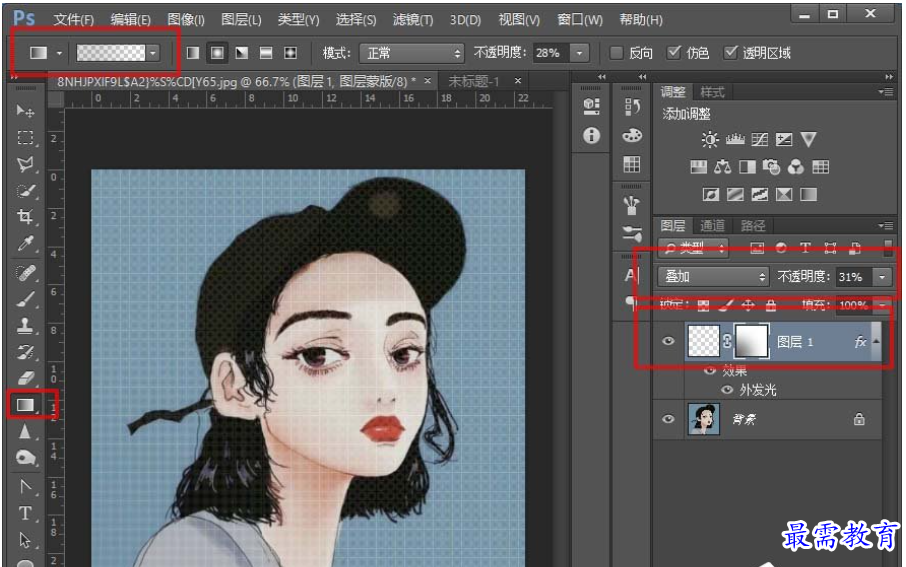Open the 模式 正常 dropdown

pyautogui.click(x=411, y=53)
